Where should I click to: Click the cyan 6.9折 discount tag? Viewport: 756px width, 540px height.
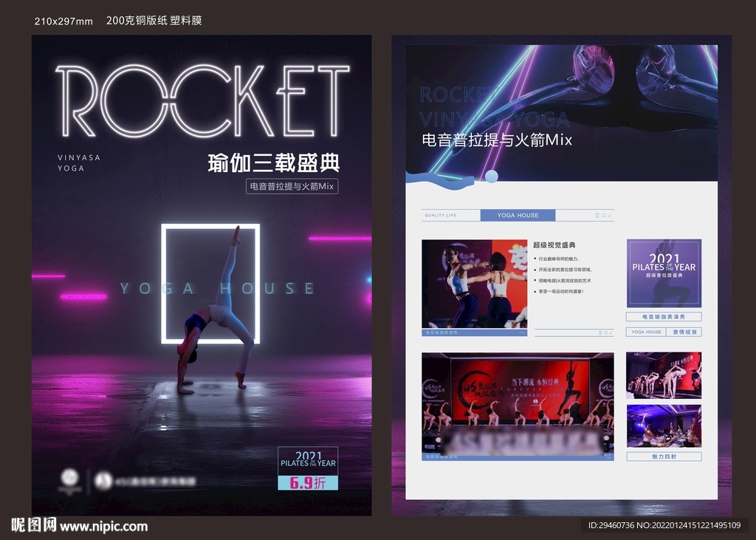tap(308, 482)
